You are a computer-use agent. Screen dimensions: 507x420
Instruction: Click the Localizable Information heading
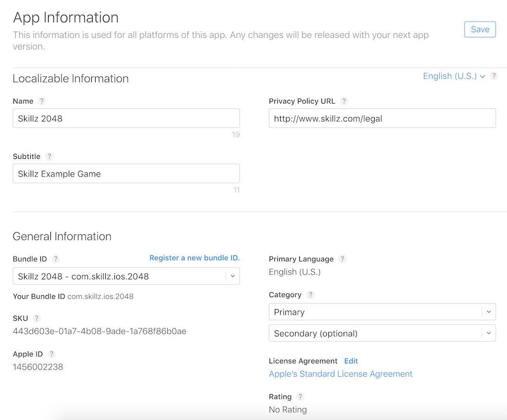(71, 79)
